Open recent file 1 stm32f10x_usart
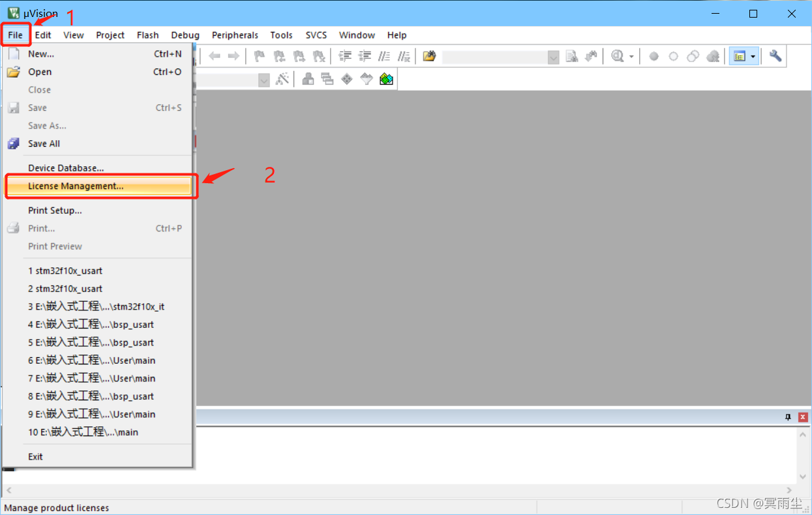 click(97, 271)
